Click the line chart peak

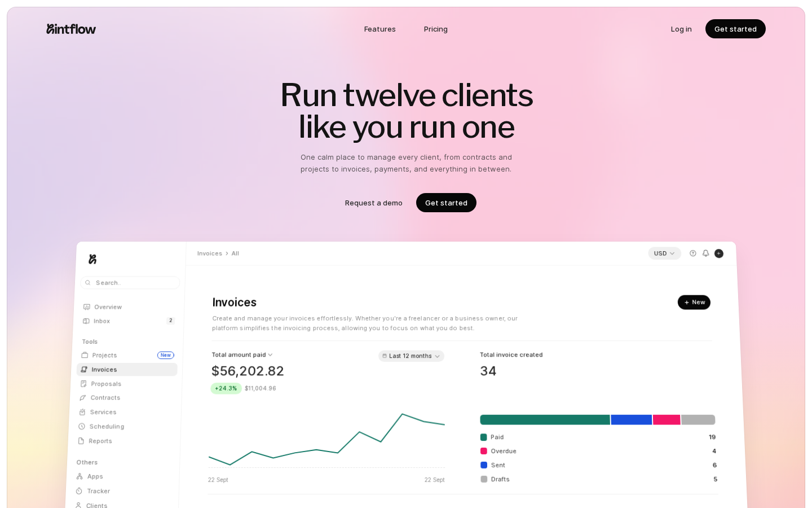click(x=402, y=414)
